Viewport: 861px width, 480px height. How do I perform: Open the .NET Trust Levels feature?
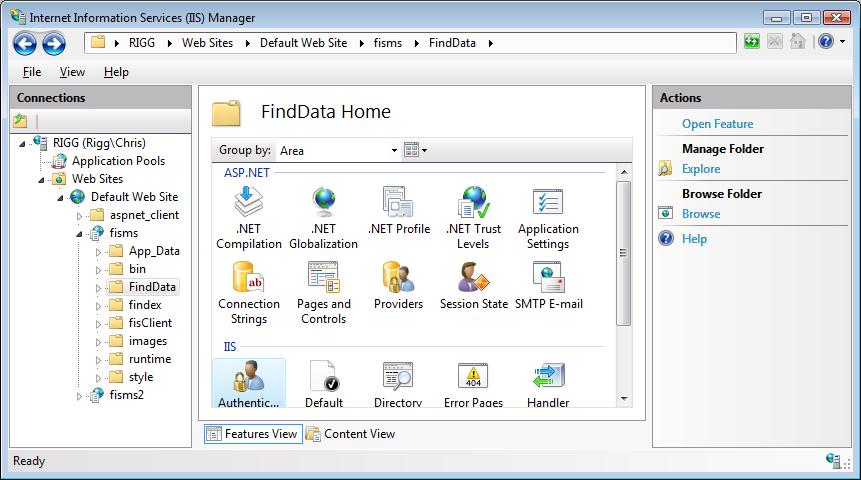(x=473, y=218)
